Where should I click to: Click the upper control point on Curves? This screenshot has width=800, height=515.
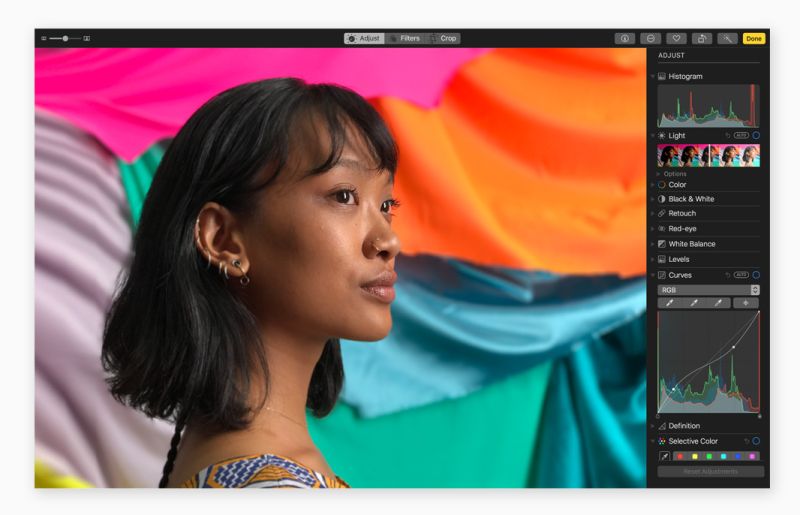[734, 347]
